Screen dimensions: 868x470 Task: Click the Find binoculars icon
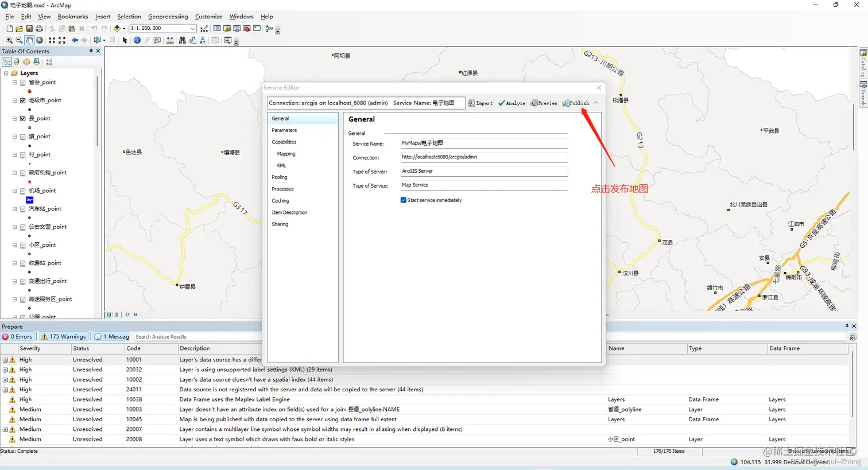click(x=183, y=40)
